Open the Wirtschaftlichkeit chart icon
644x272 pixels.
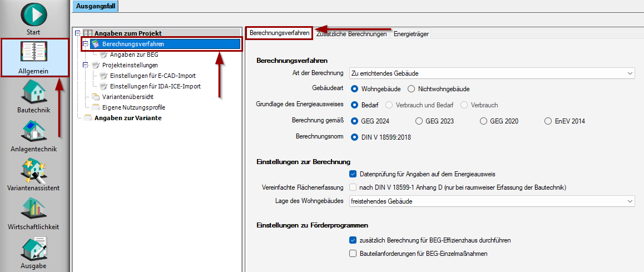[34, 210]
